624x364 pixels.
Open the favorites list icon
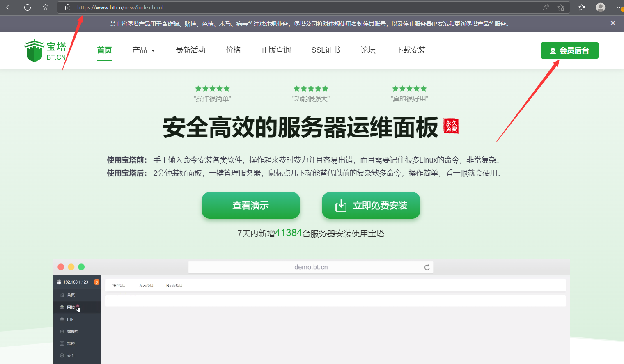(x=582, y=7)
